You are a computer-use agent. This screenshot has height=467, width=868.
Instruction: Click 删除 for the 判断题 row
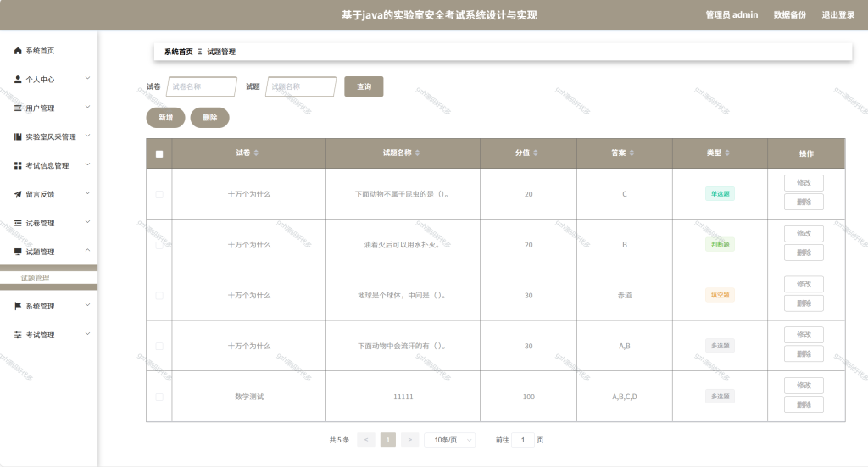coord(804,253)
